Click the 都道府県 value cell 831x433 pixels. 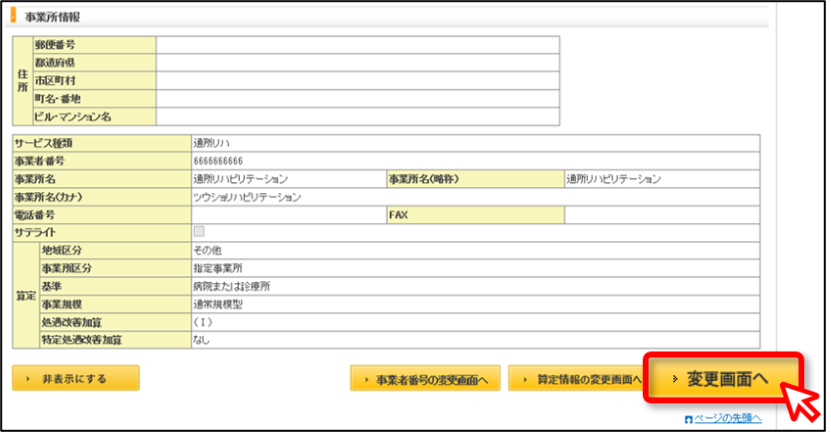[358, 63]
